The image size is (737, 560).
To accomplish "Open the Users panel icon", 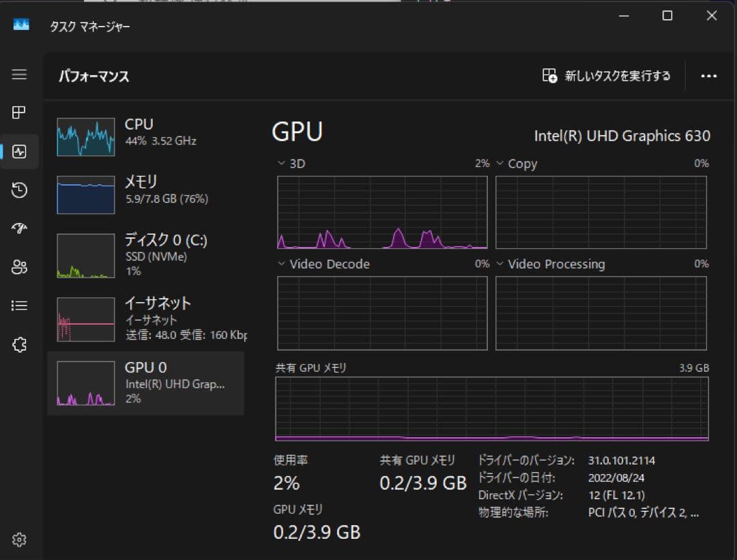I will click(19, 267).
